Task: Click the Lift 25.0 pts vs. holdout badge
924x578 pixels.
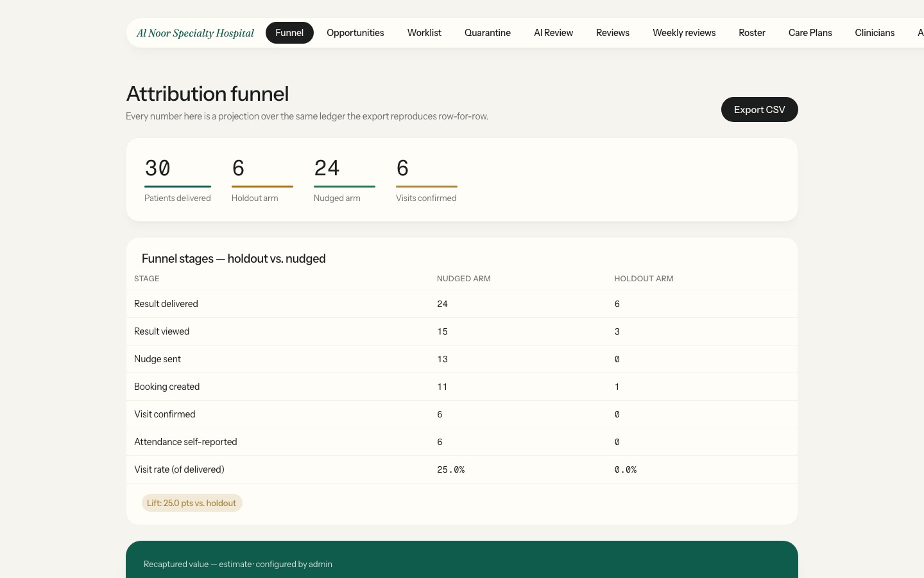Action: [192, 503]
